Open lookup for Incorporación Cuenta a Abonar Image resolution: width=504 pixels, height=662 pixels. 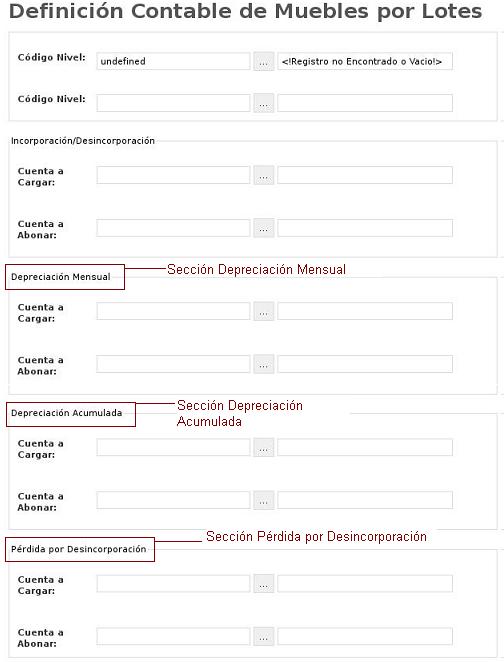click(x=264, y=228)
